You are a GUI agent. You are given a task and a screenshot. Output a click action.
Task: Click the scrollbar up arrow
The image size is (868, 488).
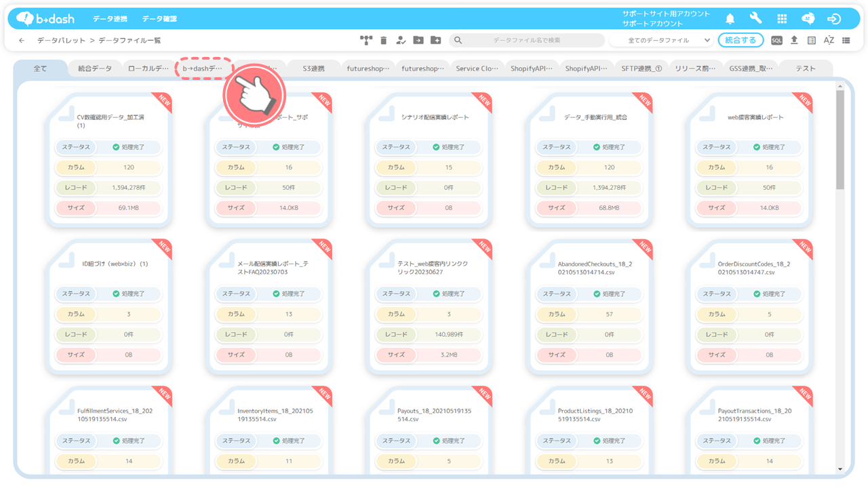tap(840, 85)
